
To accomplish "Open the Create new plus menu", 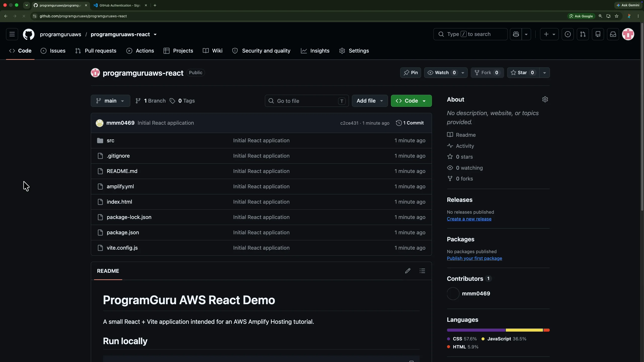I will click(x=549, y=34).
